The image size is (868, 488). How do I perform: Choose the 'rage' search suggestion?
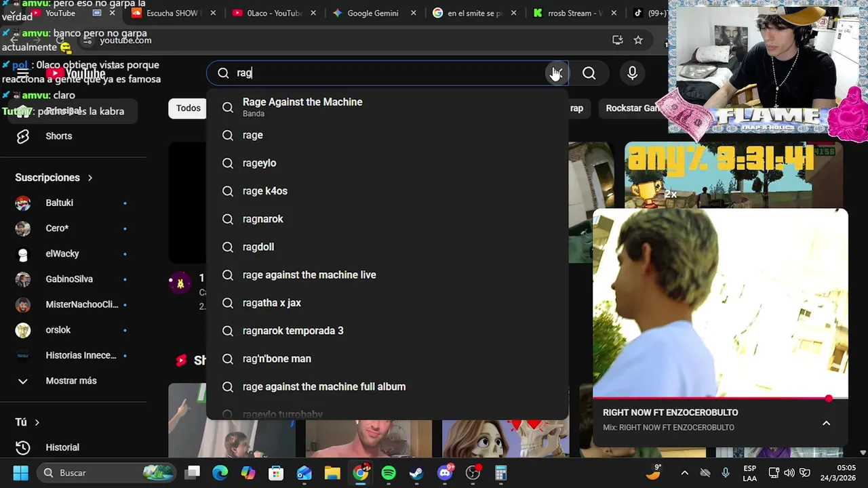pyautogui.click(x=387, y=135)
